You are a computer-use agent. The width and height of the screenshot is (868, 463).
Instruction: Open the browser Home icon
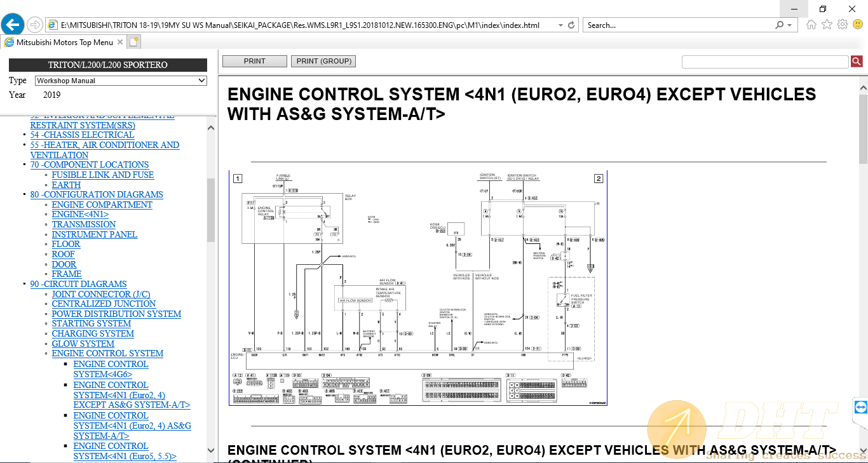[811, 25]
